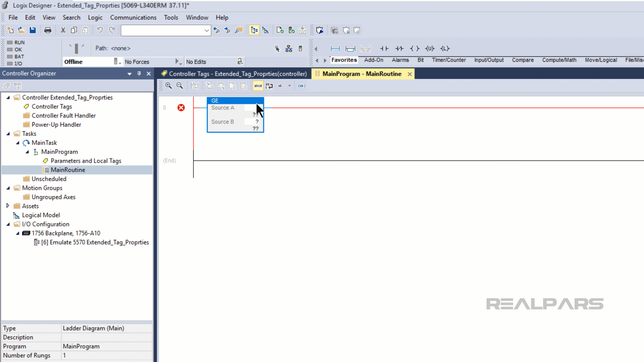Select the Power-Up Handler folder
Image resolution: width=644 pixels, height=362 pixels.
click(x=56, y=125)
